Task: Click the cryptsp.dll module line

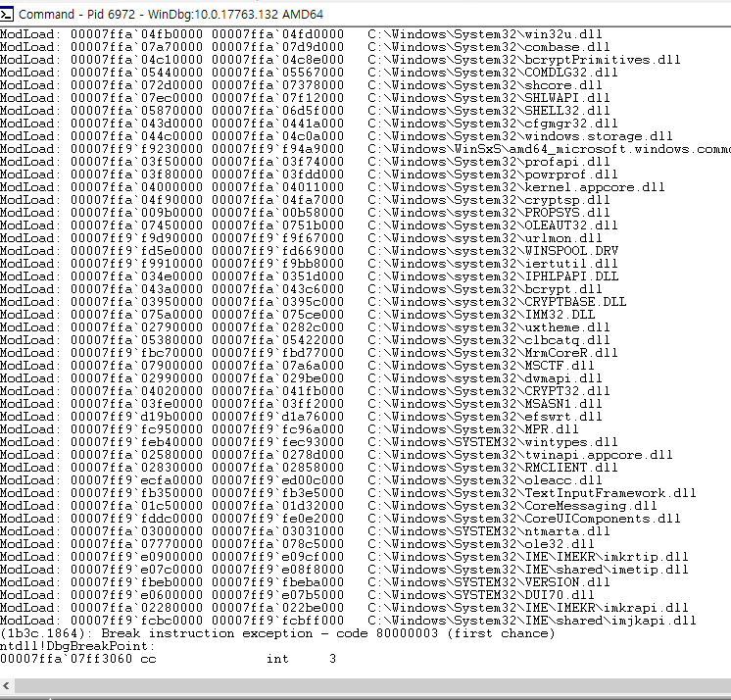Action: [x=305, y=200]
